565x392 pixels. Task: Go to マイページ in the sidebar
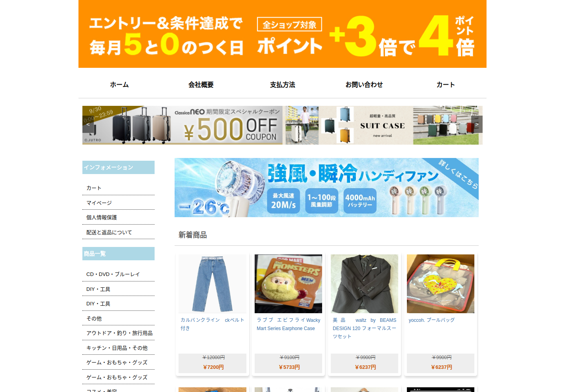click(x=99, y=203)
